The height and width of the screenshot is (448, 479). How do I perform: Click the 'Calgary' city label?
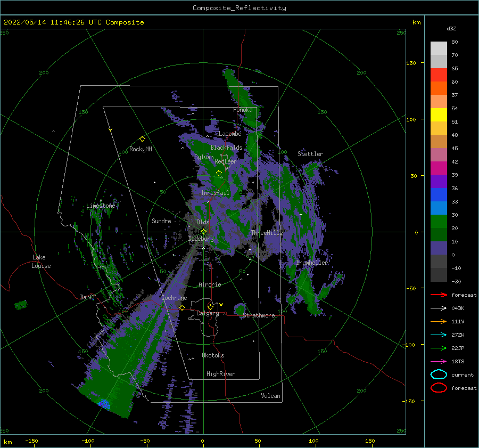(208, 313)
